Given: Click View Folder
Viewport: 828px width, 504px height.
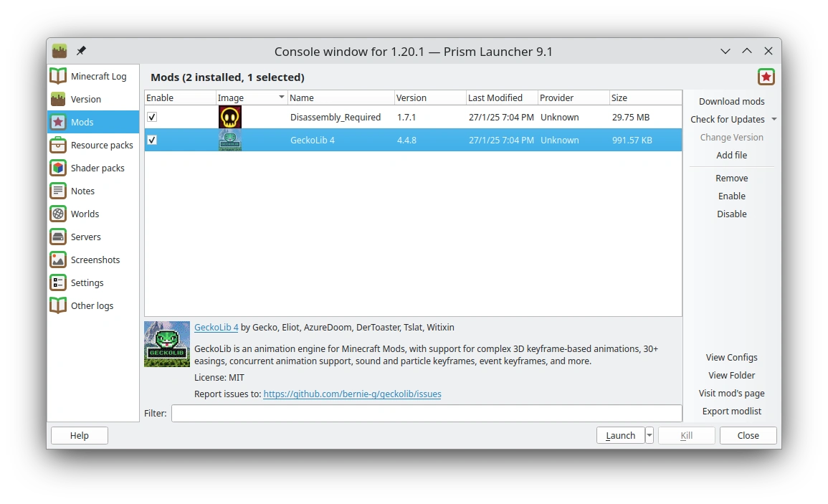Looking at the screenshot, I should [731, 376].
